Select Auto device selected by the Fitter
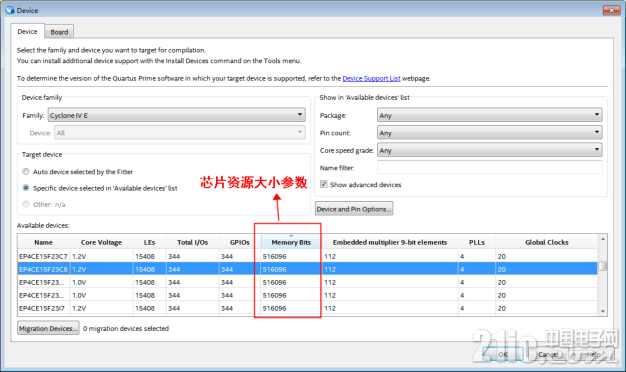This screenshot has height=372, width=626. pos(26,172)
